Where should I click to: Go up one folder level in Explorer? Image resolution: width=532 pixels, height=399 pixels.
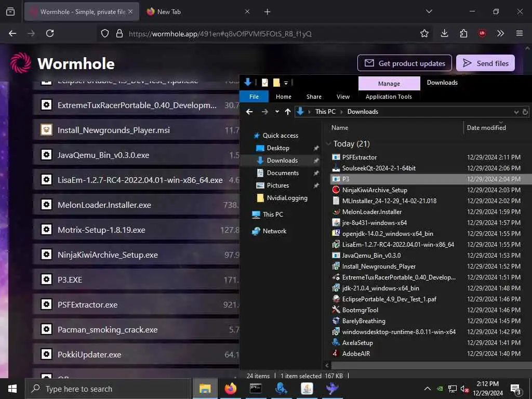288,112
